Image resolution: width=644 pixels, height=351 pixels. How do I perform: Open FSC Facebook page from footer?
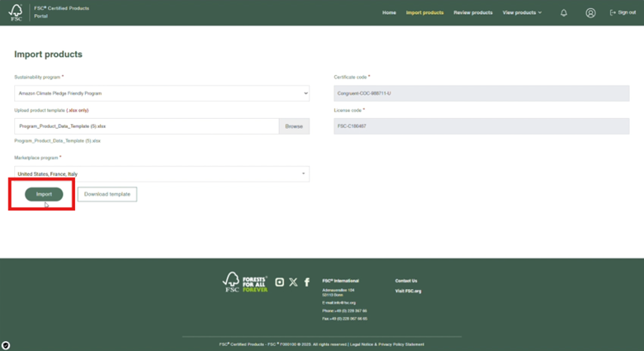[307, 282]
